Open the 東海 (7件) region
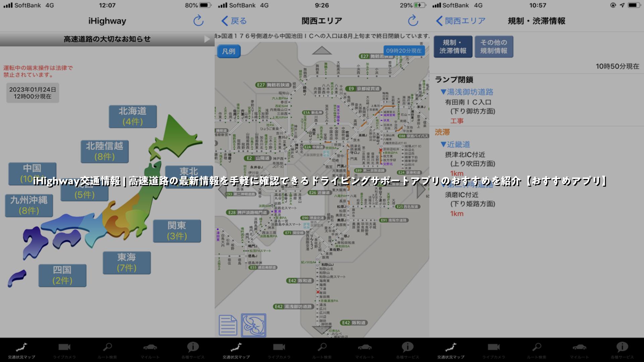 click(x=127, y=263)
